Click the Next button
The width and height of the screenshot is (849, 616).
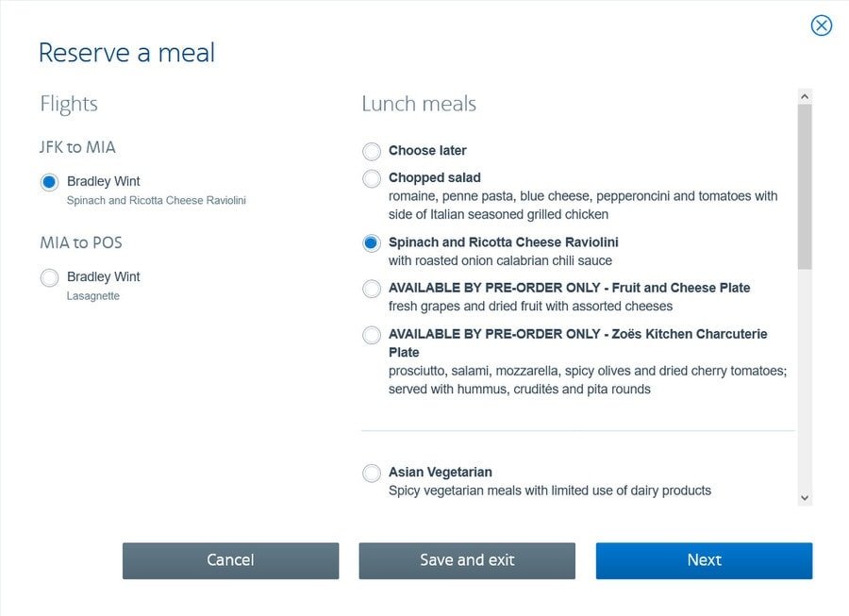pyautogui.click(x=704, y=560)
